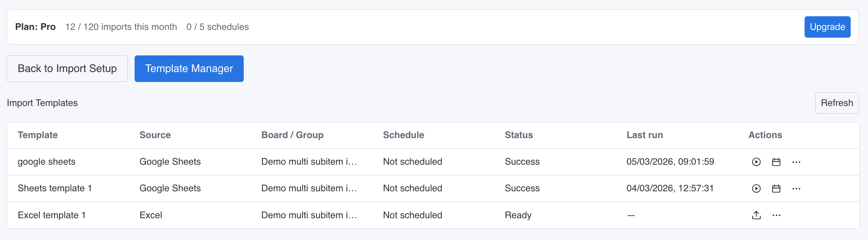Run the google sheets template import
This screenshot has height=240, width=868.
[756, 162]
